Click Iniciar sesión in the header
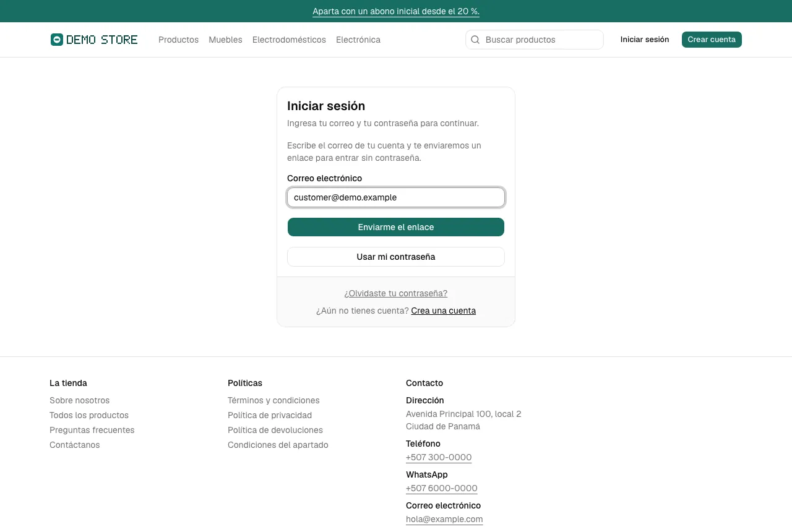This screenshot has height=532, width=792. [645, 40]
